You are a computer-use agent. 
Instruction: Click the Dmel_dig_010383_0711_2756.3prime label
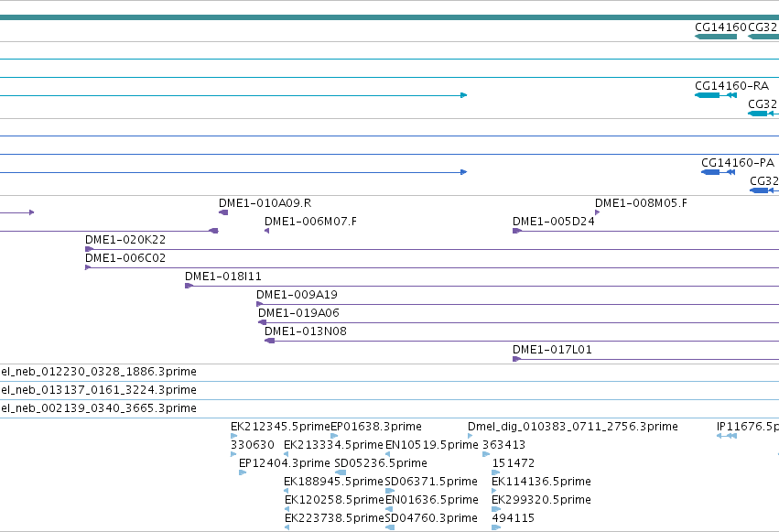click(x=573, y=427)
